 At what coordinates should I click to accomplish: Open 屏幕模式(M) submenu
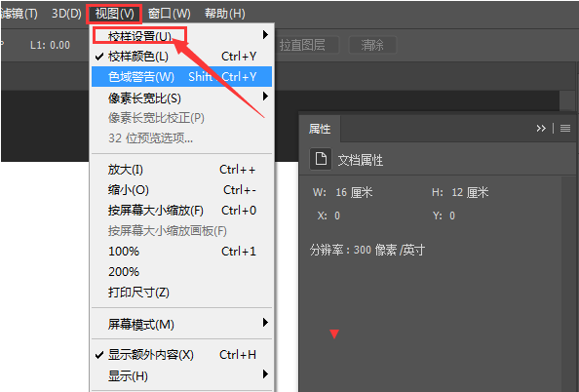(x=181, y=325)
